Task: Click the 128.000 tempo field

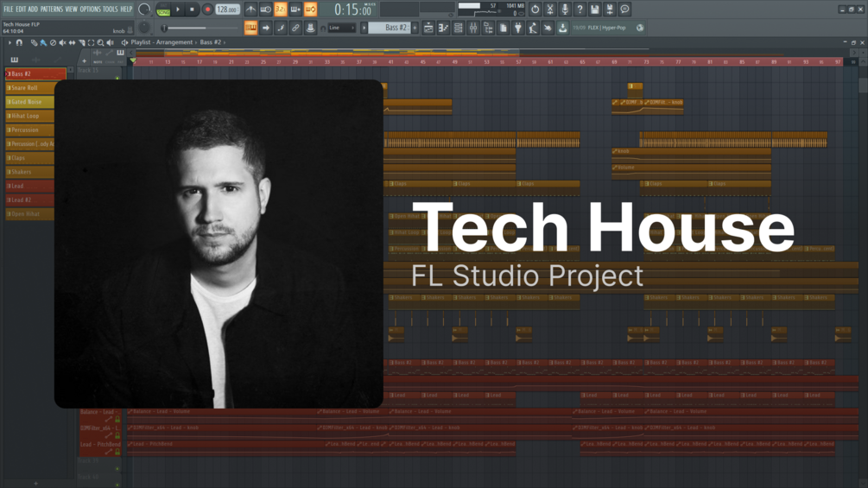Action: pyautogui.click(x=227, y=10)
